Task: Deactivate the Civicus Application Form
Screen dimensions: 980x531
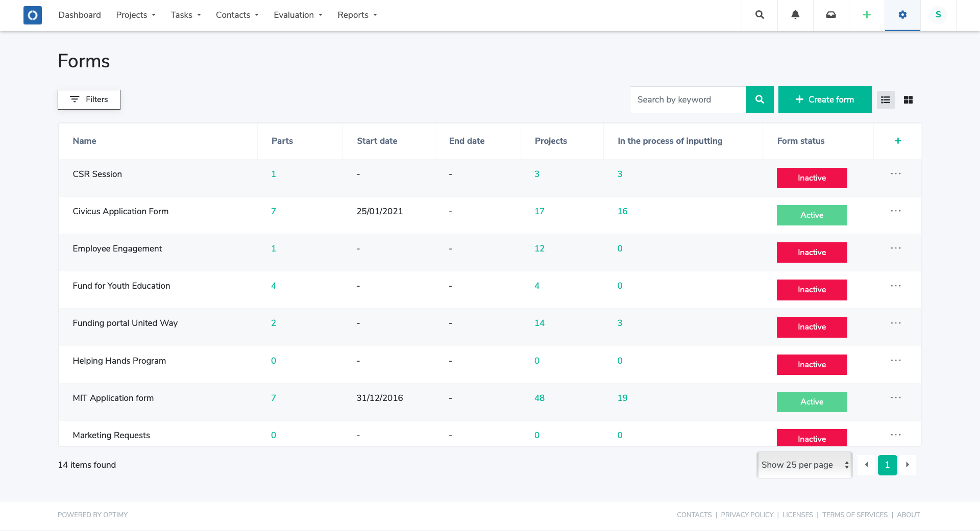Action: coord(812,215)
